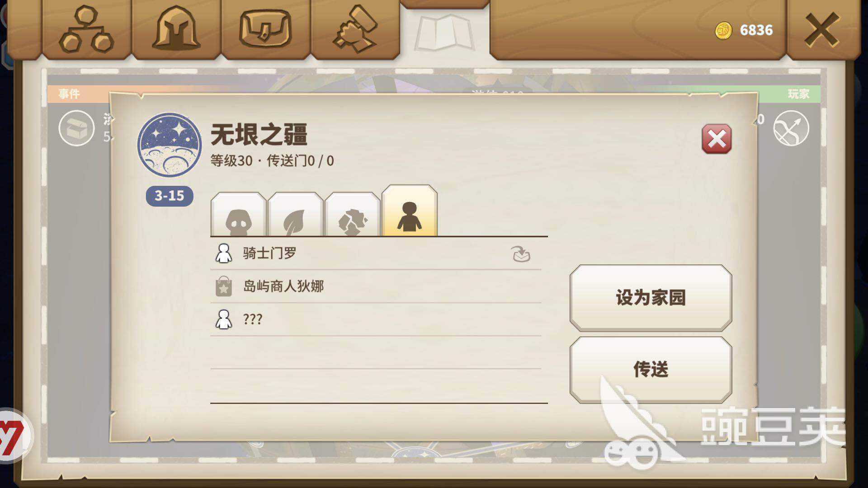Viewport: 868px width, 488px height.
Task: Close the 无垠之疆 dialog with red X
Action: click(717, 139)
